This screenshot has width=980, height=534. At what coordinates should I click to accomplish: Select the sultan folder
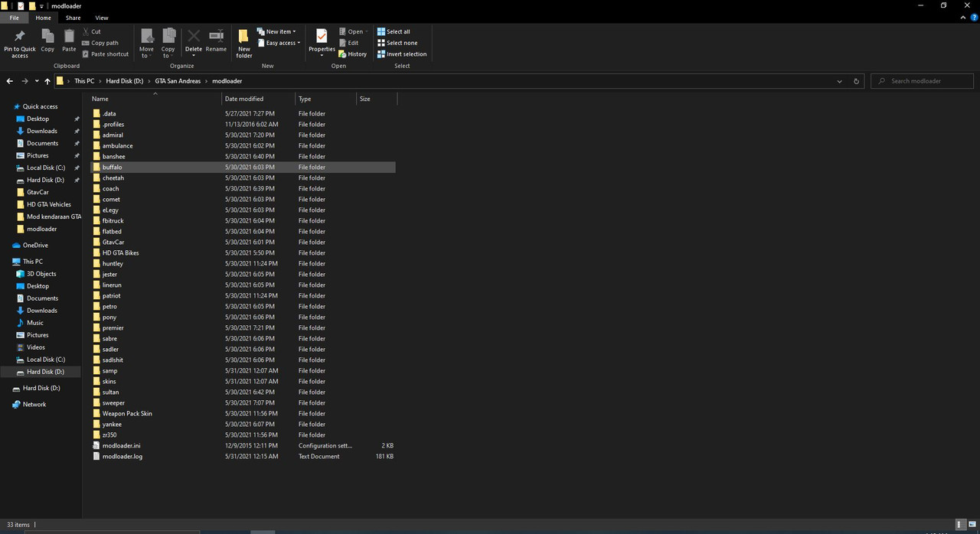coord(110,392)
